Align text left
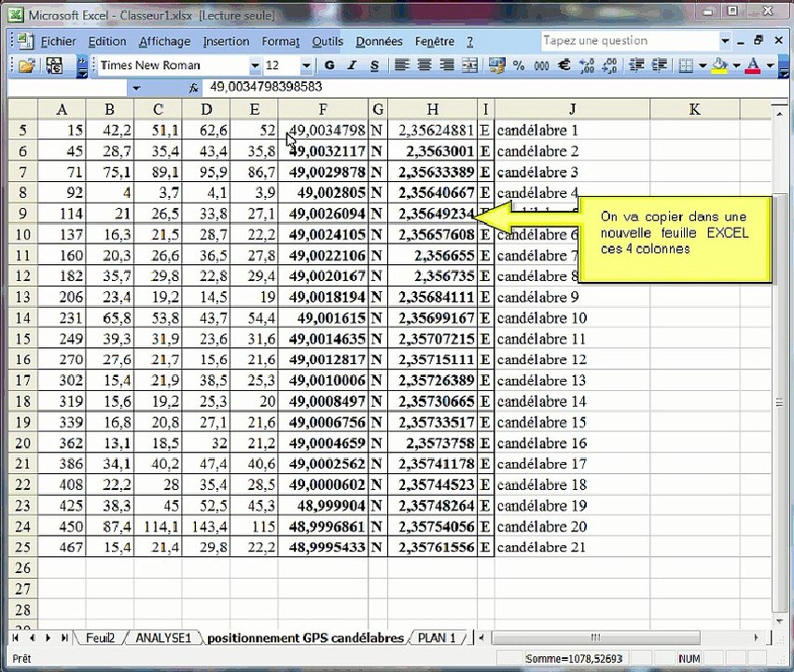Screen dimensions: 794x672 (402, 65)
